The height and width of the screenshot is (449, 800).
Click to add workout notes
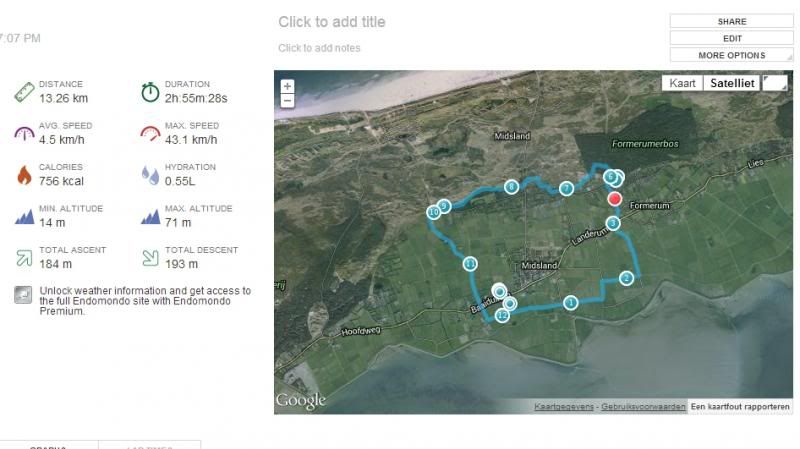[319, 48]
